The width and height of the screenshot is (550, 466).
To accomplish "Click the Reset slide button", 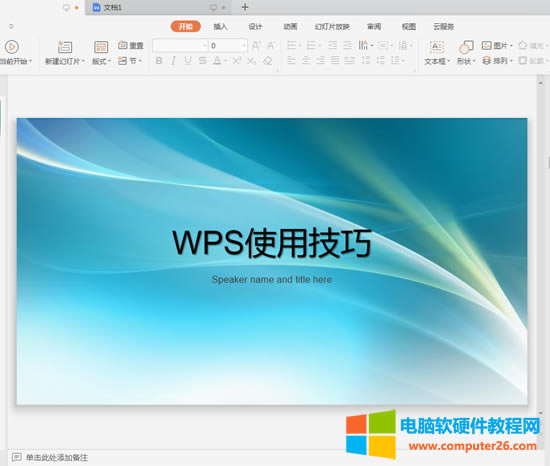I will point(130,45).
